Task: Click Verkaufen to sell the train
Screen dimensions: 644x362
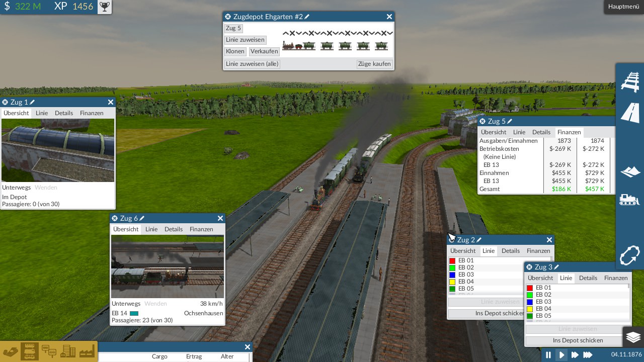Action: pos(264,51)
